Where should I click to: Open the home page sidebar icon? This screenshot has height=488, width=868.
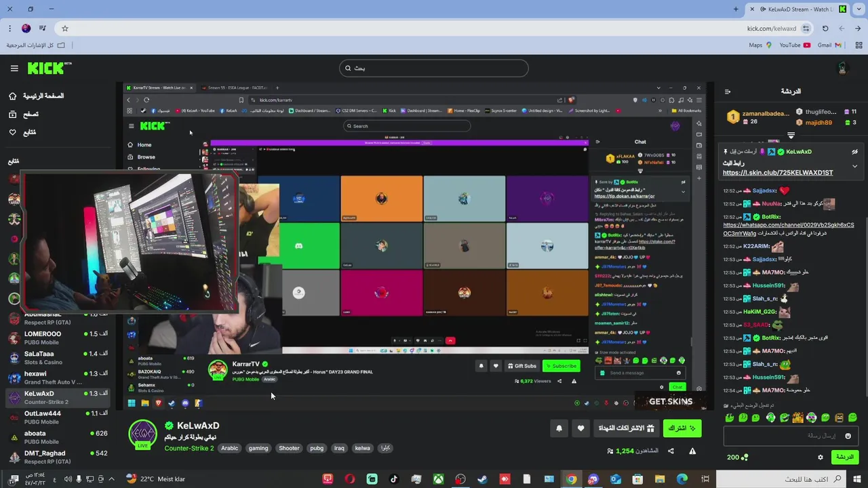click(13, 96)
